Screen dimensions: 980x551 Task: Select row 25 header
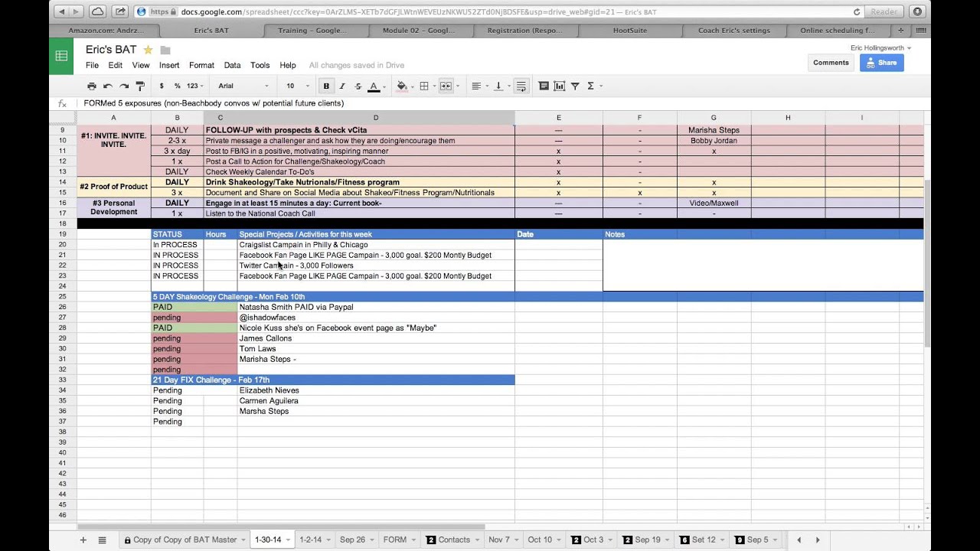pos(62,296)
